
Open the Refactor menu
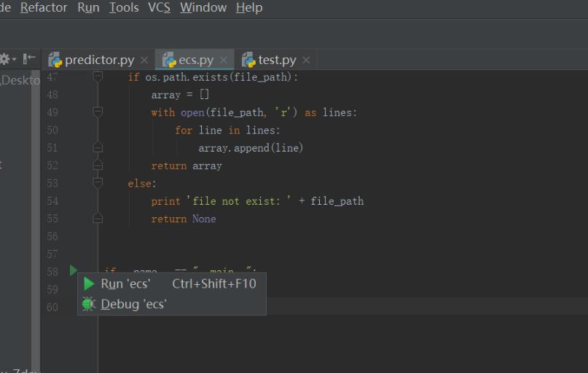coord(44,8)
